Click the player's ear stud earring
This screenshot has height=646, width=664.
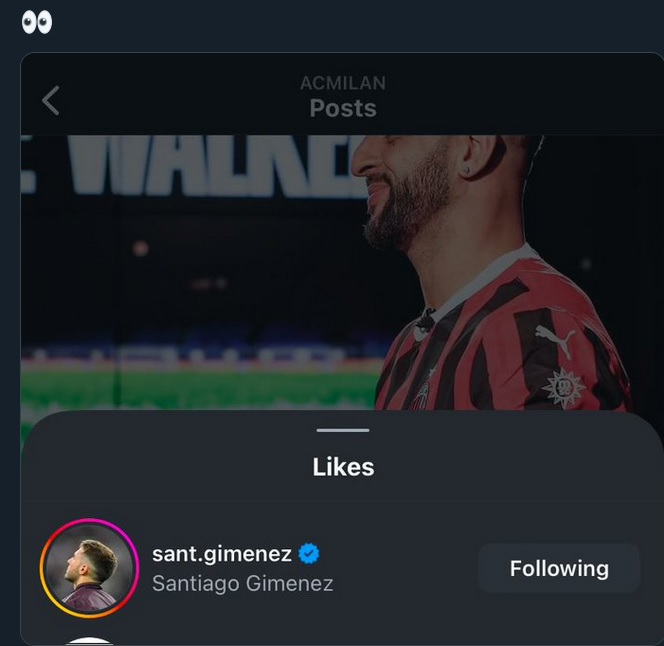click(x=466, y=171)
